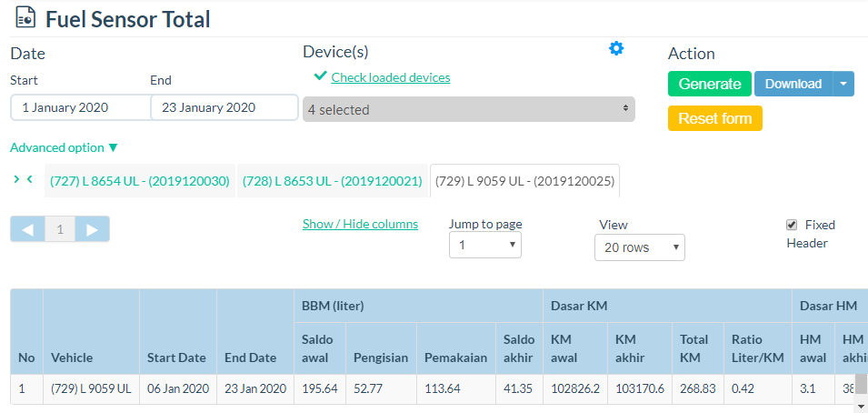Switch to tab (727) L 8654 UL
The image size is (868, 413).
point(139,181)
